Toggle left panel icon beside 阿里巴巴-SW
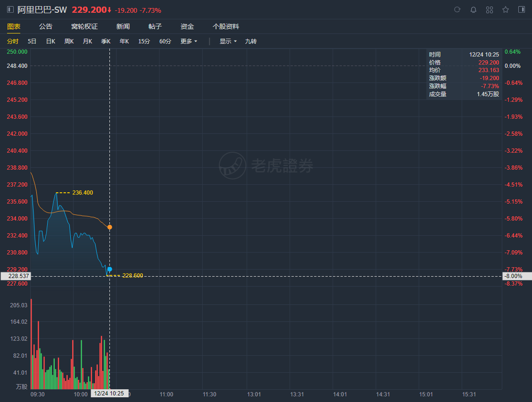 point(10,10)
